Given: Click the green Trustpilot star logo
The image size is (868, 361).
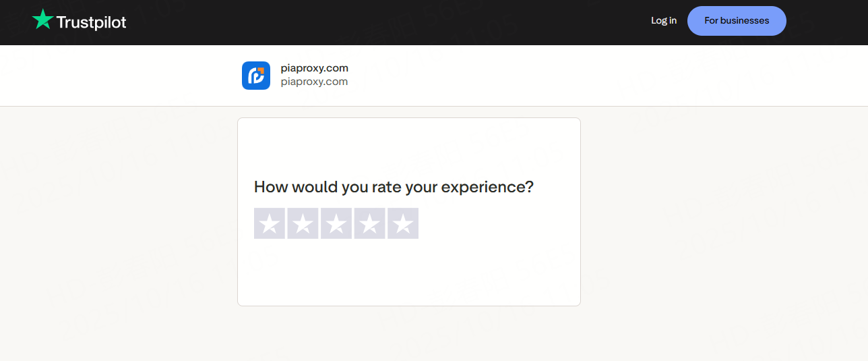Looking at the screenshot, I should pos(42,20).
